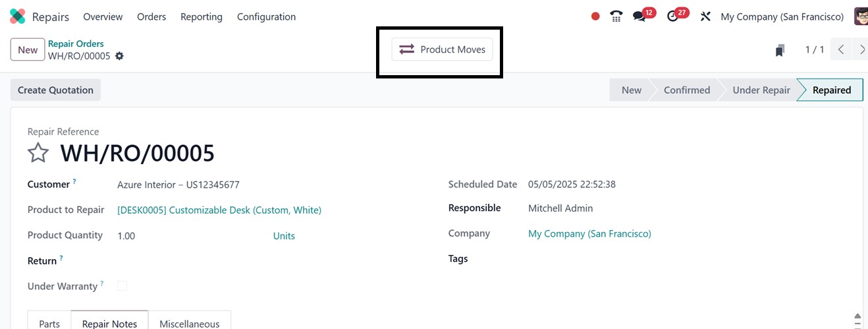
Task: Open the gear actions menu beside WH/RO/00005
Action: [x=119, y=56]
